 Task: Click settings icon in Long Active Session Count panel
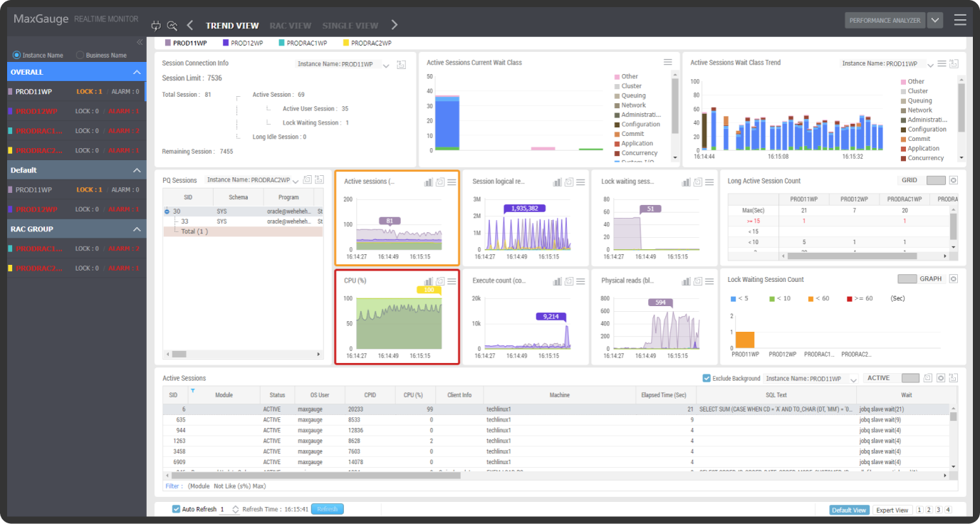coord(954,180)
